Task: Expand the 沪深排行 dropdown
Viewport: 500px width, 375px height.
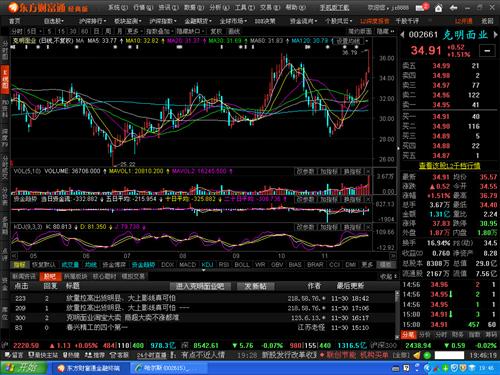Action: 92,21
